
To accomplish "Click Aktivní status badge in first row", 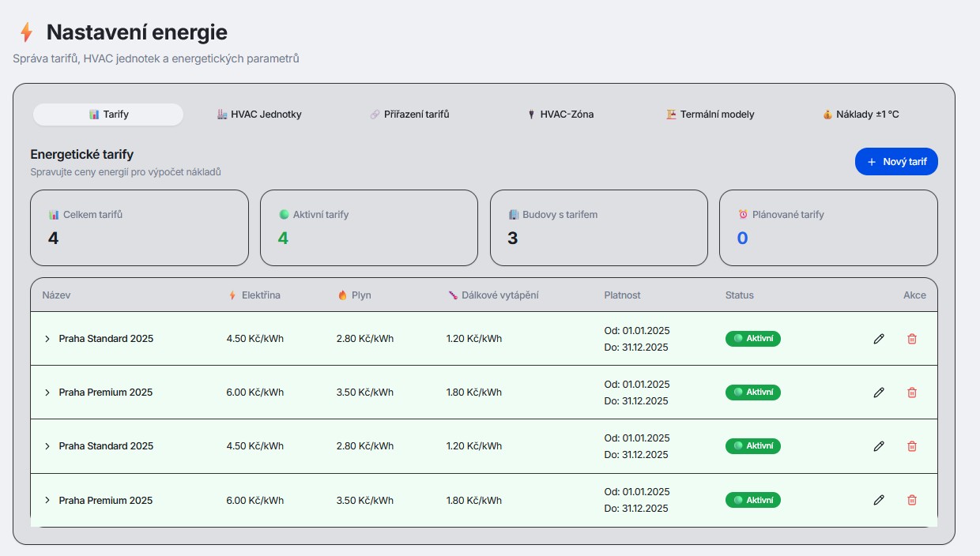I will (x=752, y=339).
